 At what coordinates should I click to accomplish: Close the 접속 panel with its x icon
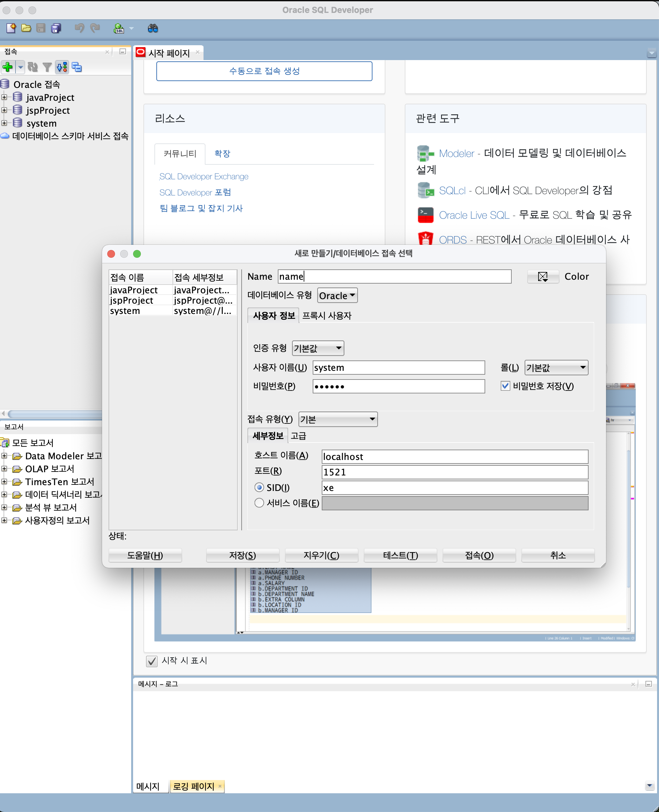108,52
